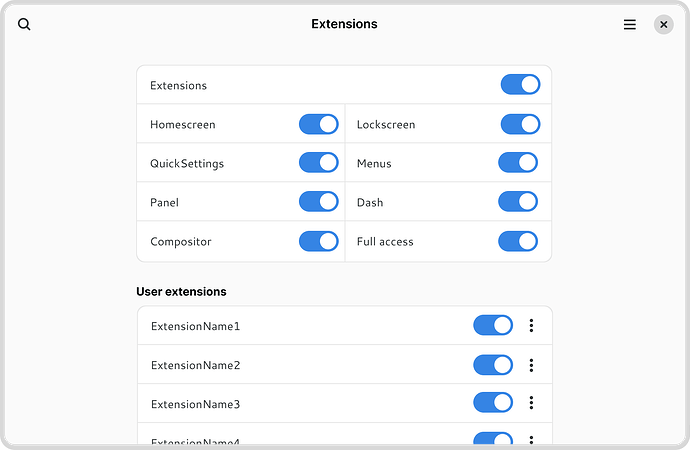Disable the Dash toggle
Screen dimensions: 690x450
coord(518,202)
